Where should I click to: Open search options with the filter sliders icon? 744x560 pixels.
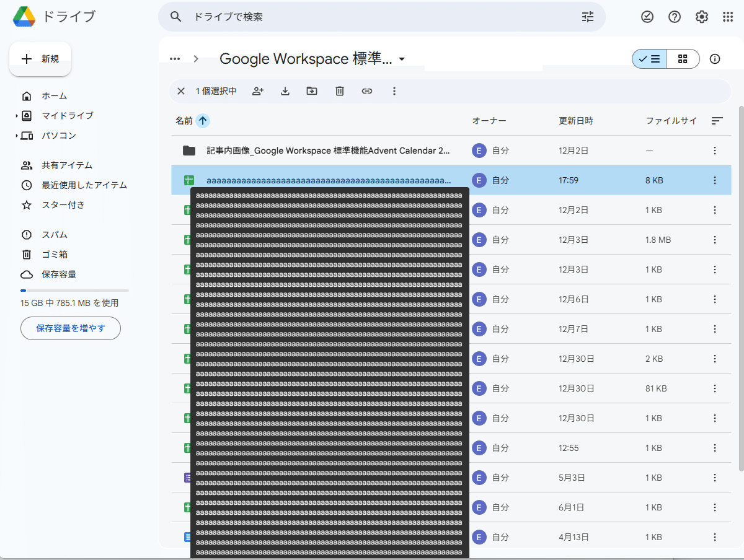(x=588, y=17)
